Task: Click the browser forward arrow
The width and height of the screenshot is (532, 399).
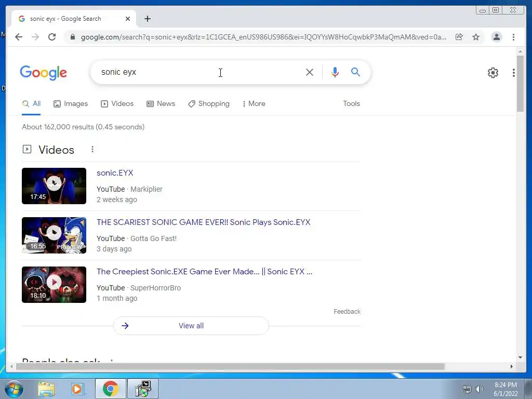Action: [35, 37]
